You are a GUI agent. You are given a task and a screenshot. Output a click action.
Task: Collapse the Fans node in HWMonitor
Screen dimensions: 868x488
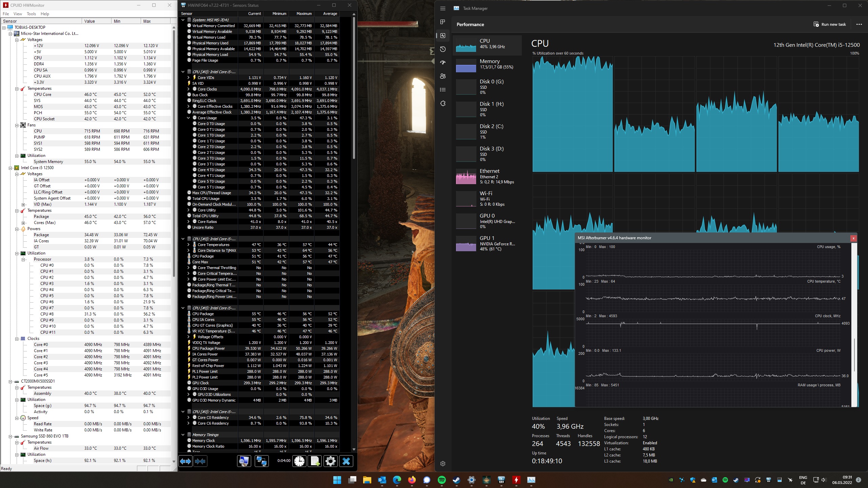[x=17, y=125]
